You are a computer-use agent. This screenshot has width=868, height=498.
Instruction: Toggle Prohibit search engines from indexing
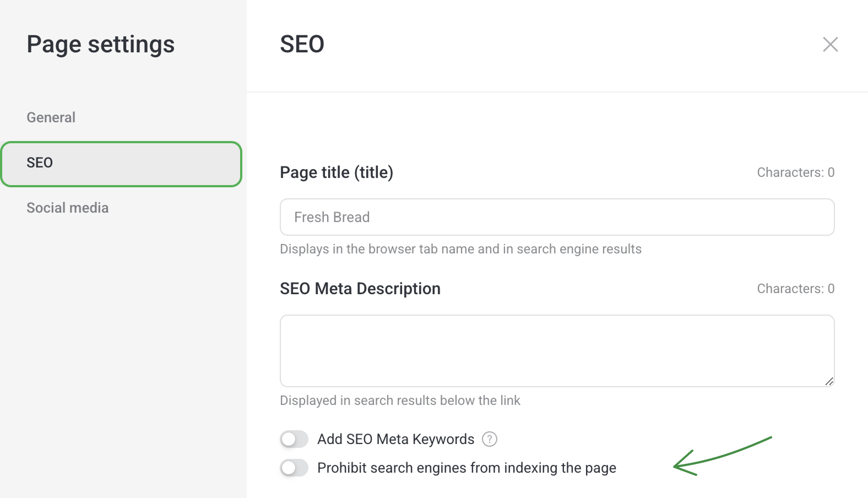pos(294,468)
